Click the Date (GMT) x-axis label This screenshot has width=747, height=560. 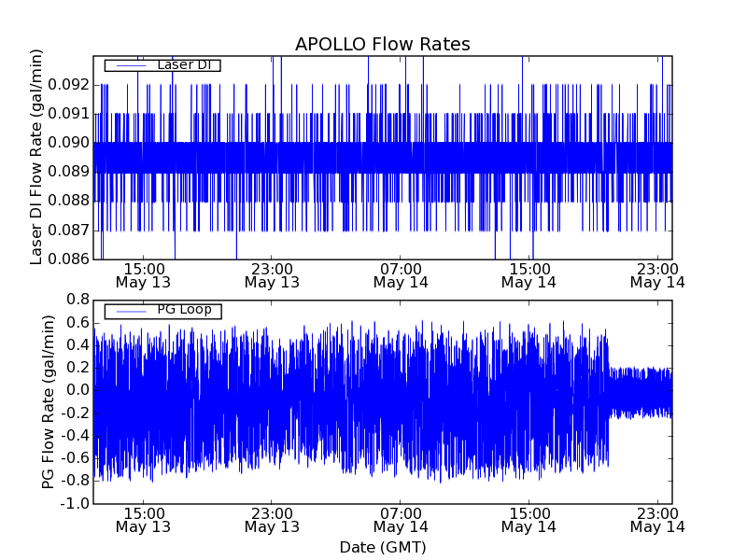click(382, 547)
